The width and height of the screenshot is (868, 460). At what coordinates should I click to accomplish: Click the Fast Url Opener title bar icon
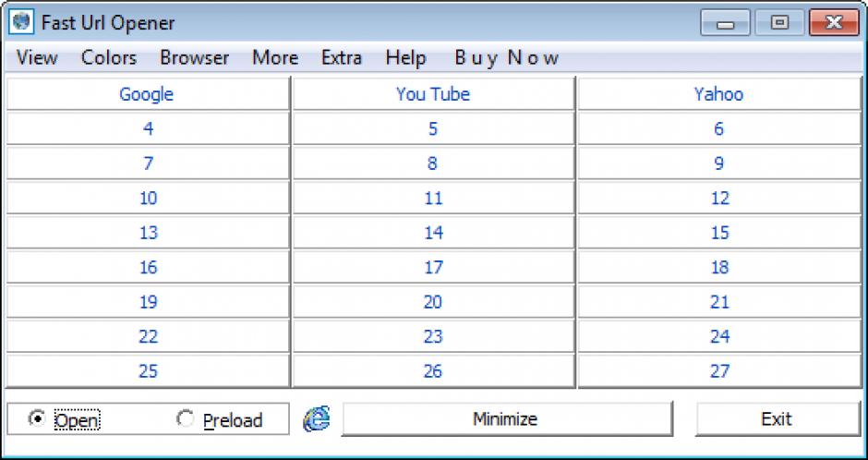click(20, 23)
